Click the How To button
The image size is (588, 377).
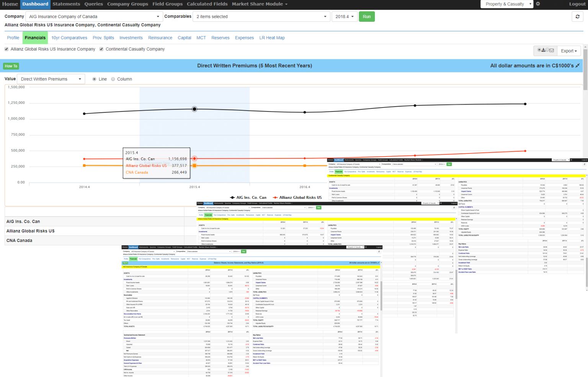coord(11,66)
